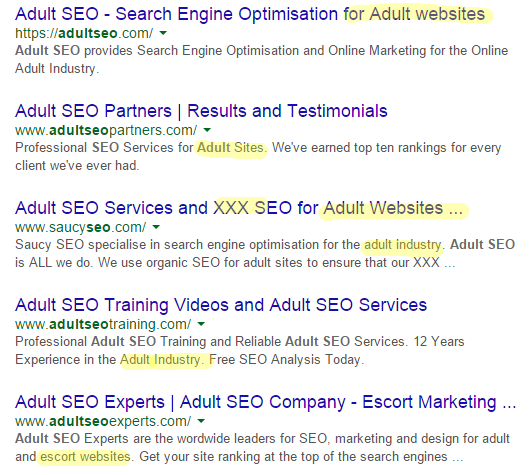Click the www.adultseoexperts.com green URL

[x=103, y=421]
